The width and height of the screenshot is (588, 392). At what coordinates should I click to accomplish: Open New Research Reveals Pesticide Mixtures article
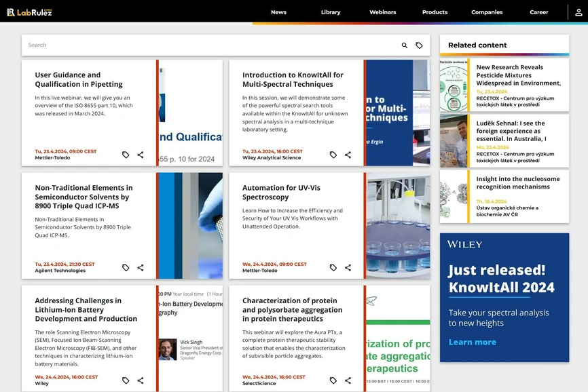519,75
